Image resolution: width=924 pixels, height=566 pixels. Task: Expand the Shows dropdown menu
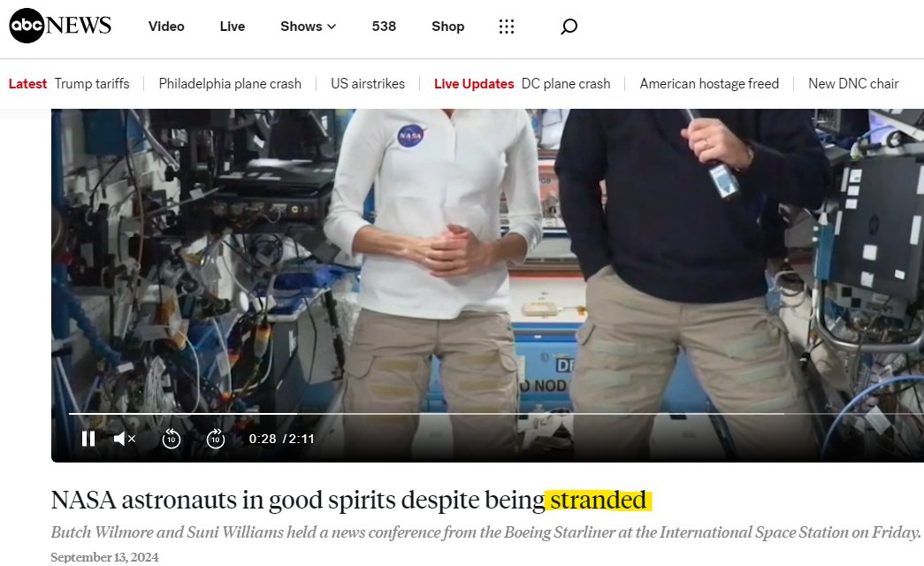[x=309, y=27]
